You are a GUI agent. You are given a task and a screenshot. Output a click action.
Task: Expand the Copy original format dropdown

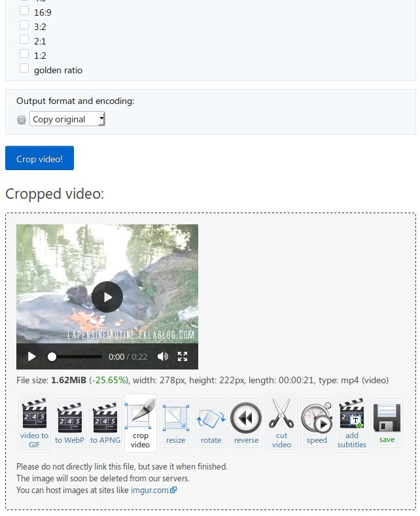[x=67, y=119]
